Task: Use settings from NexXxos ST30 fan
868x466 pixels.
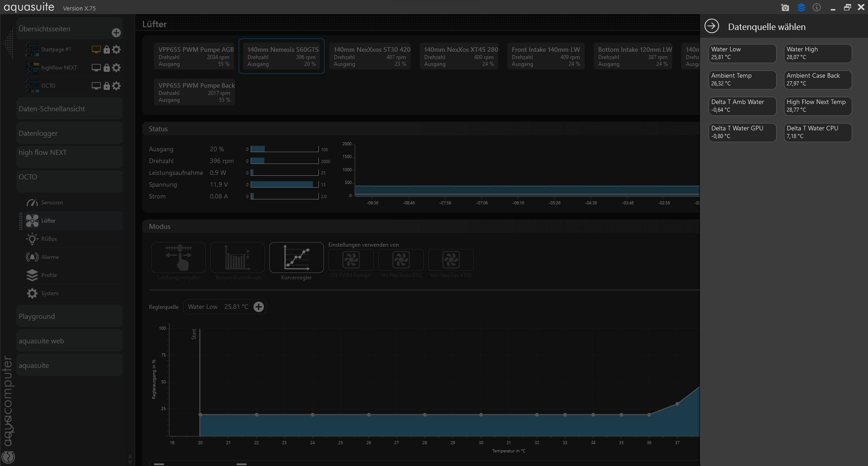Action: (x=401, y=260)
